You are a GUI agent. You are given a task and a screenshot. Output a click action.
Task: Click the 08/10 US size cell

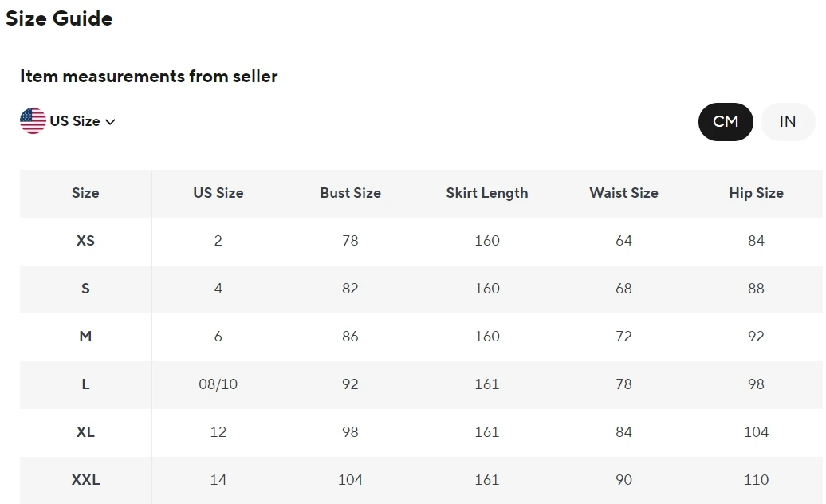pyautogui.click(x=218, y=384)
